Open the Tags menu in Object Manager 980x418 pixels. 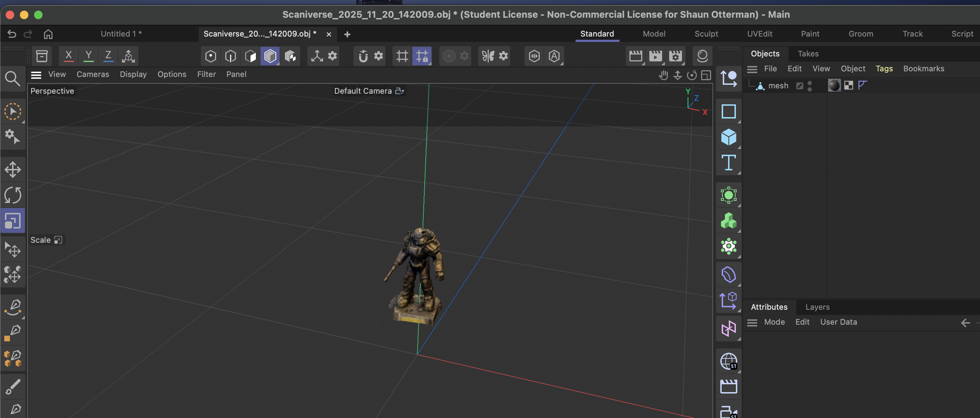pyautogui.click(x=884, y=68)
